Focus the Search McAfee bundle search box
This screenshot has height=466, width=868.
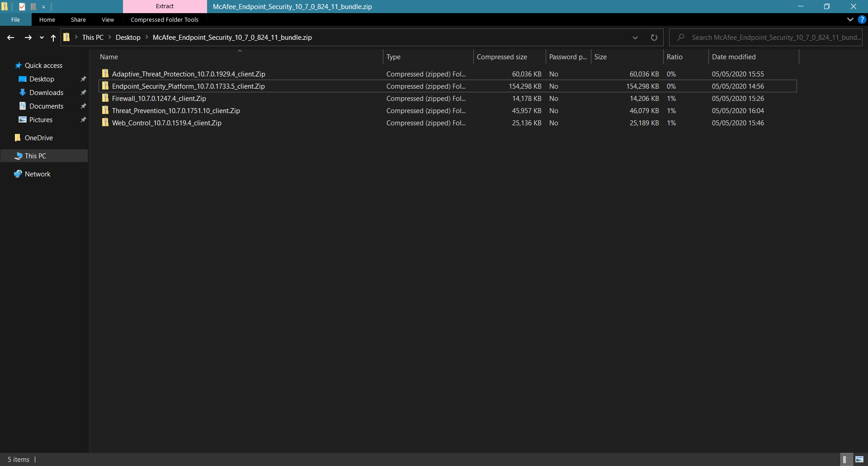(x=766, y=38)
